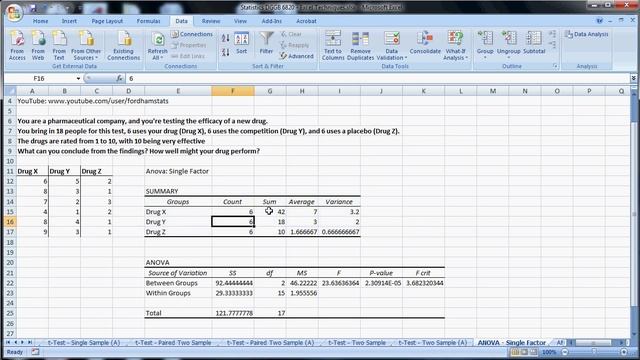Toggle the Filter funnel
The width and height of the screenshot is (640, 360).
tap(266, 43)
